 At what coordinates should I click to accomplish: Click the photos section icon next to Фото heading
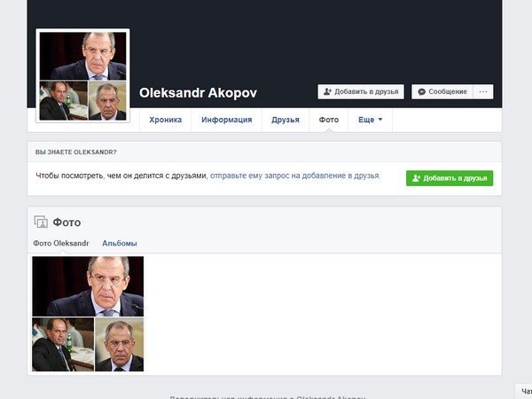[x=41, y=222]
